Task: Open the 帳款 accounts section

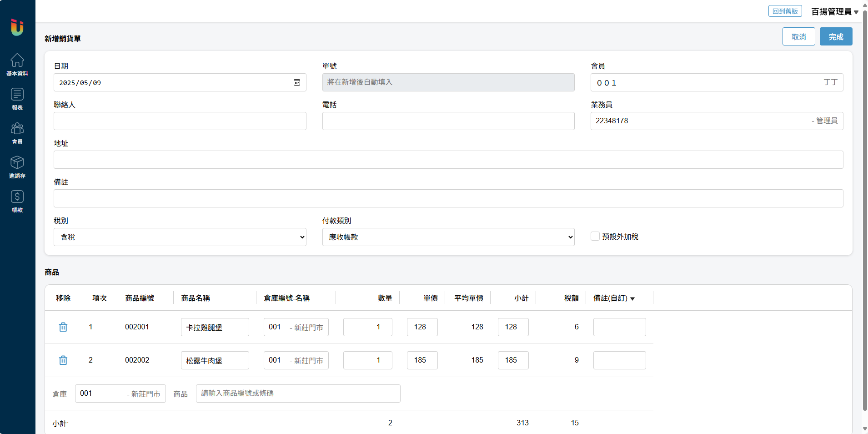Action: 17,201
